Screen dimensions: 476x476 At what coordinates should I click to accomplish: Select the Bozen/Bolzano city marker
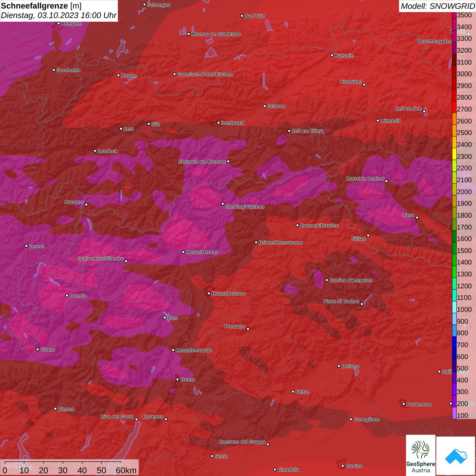point(209,293)
